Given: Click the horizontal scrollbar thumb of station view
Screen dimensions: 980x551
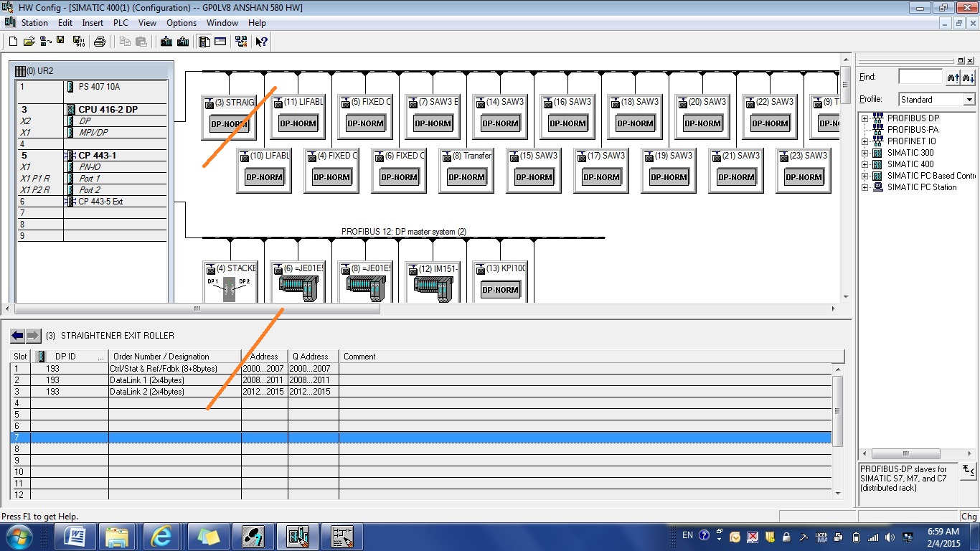Looking at the screenshot, I should pyautogui.click(x=197, y=309).
